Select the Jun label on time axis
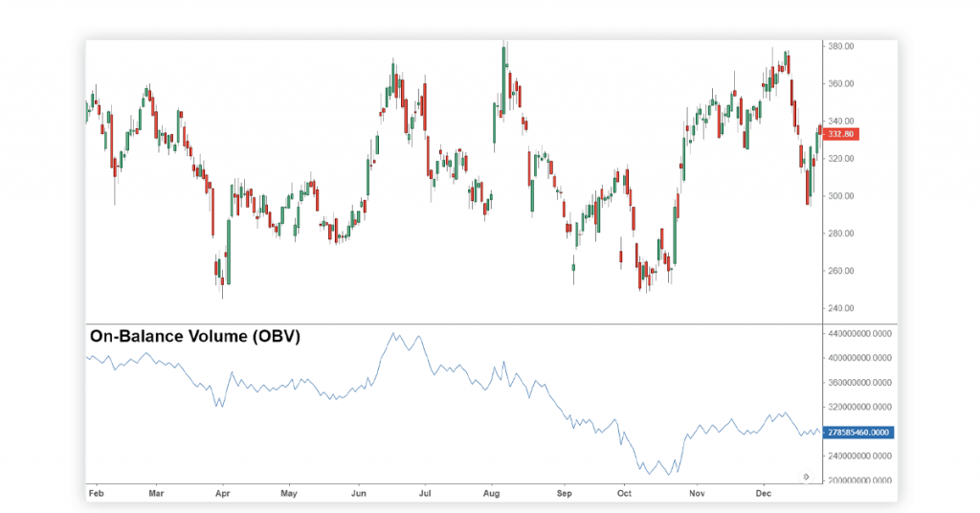980x513 pixels. coord(359,494)
